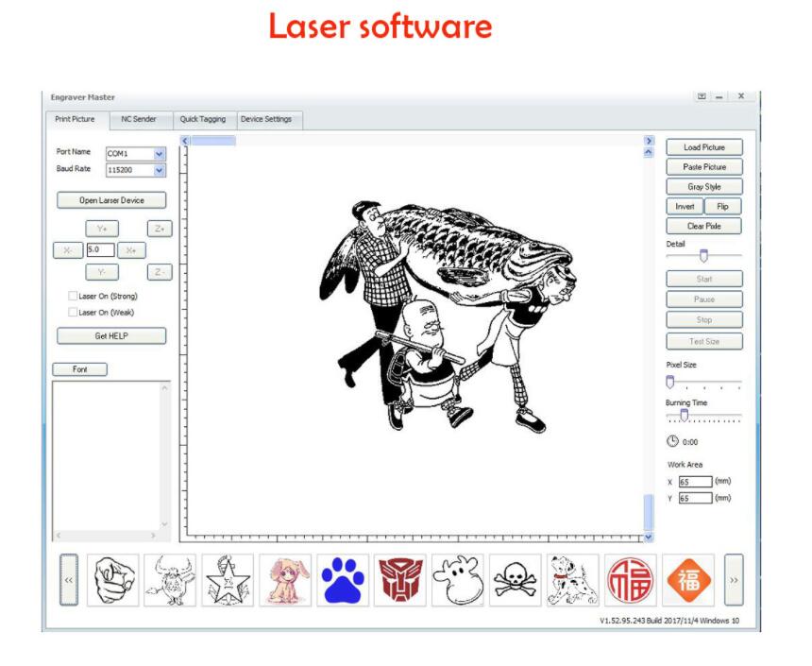Open the title bar dropdown arrow menu

tap(702, 95)
